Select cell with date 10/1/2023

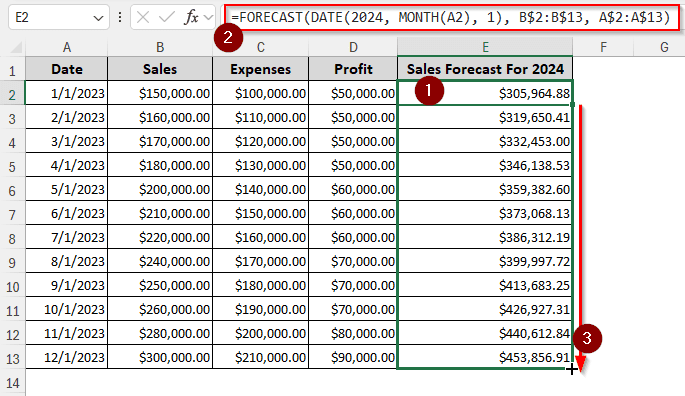(x=66, y=309)
